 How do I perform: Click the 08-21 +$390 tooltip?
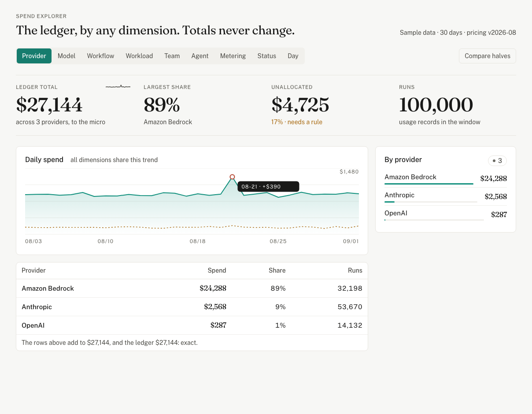point(268,187)
